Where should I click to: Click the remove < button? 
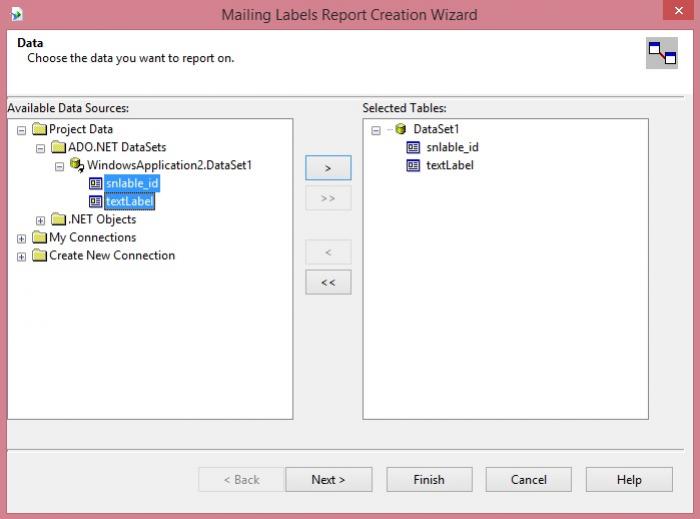[328, 252]
